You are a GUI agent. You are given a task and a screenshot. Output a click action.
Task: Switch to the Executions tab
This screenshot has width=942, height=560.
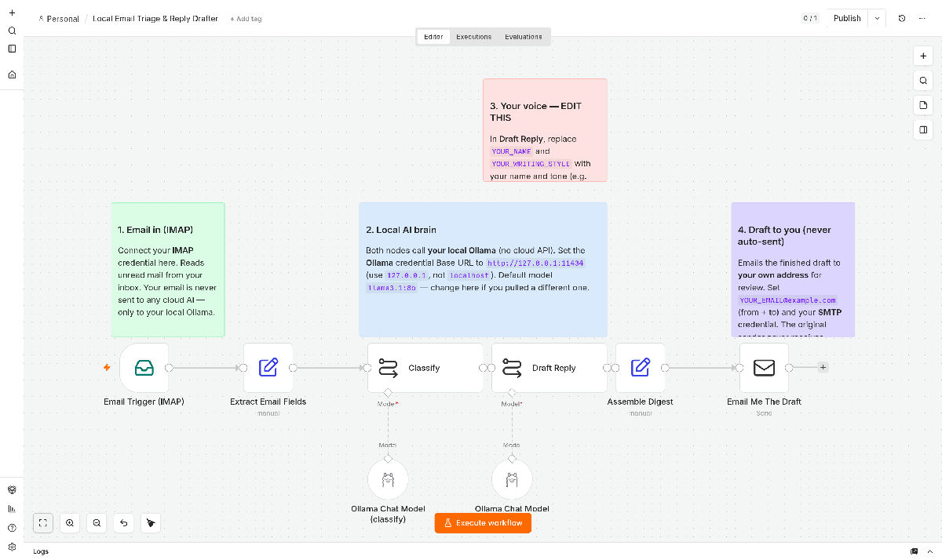pos(474,37)
